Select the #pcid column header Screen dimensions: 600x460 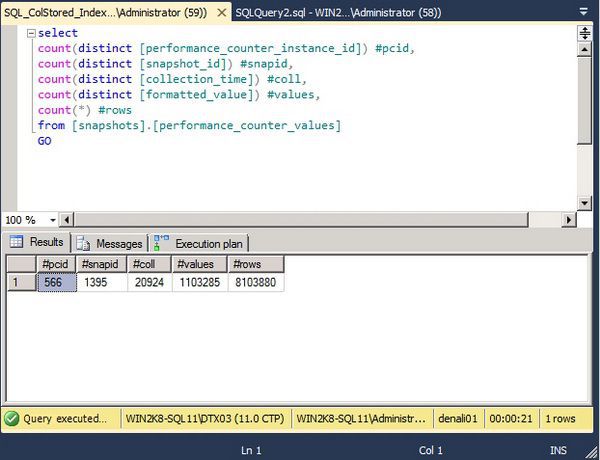click(x=56, y=264)
